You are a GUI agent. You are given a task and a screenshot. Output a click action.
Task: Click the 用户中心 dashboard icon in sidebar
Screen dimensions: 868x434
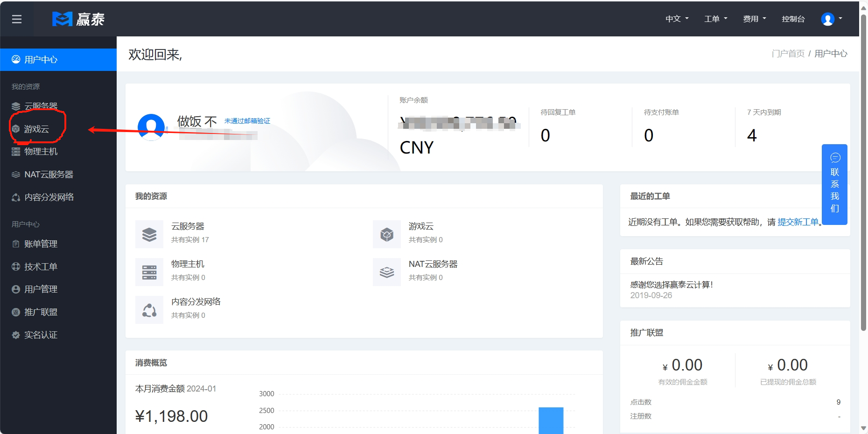(x=16, y=59)
